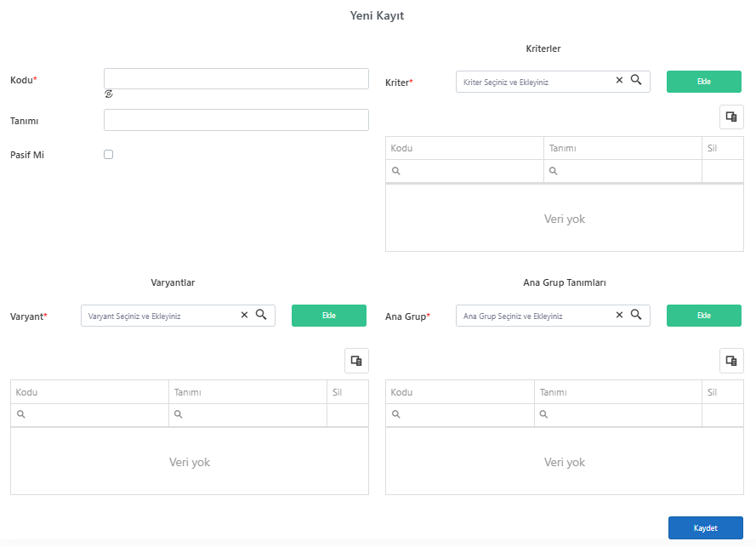
Task: Click Ekle button next to Kriter field
Action: pos(704,82)
